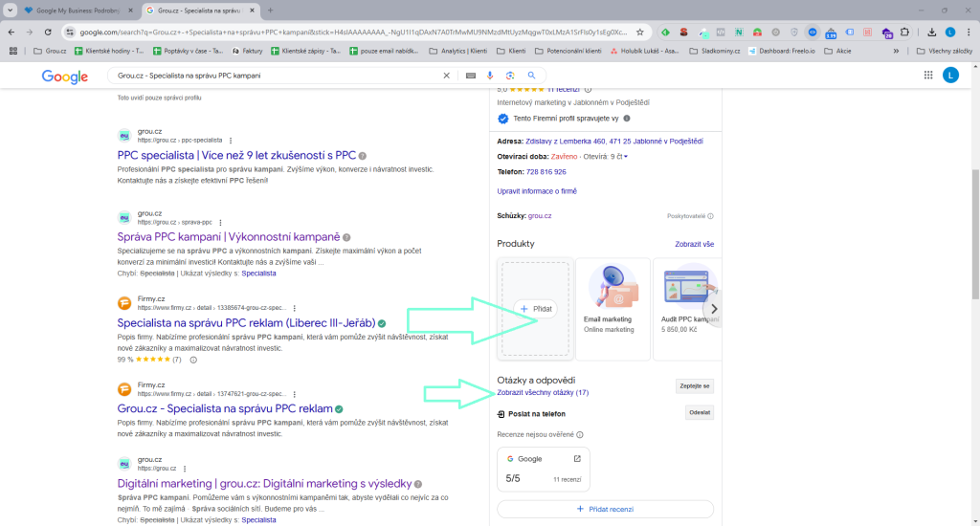Click Přidat recenzi button
The image size is (980, 526).
coord(605,509)
